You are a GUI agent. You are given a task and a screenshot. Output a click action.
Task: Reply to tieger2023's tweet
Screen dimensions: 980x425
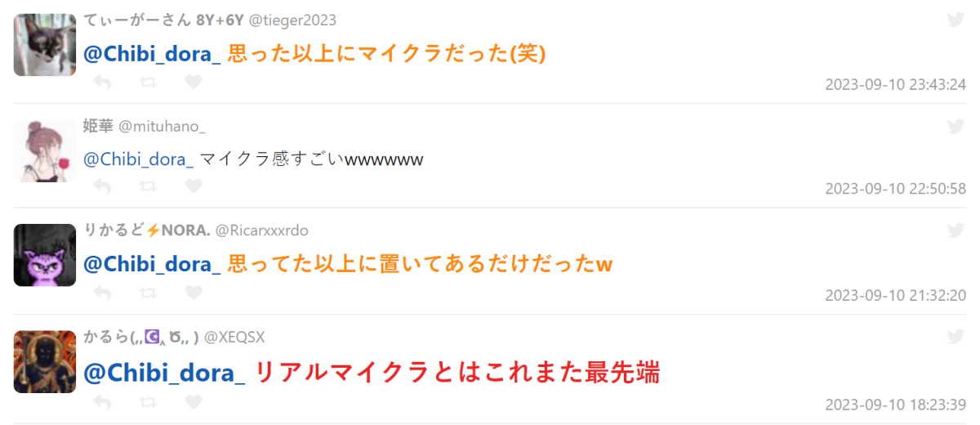click(x=102, y=82)
